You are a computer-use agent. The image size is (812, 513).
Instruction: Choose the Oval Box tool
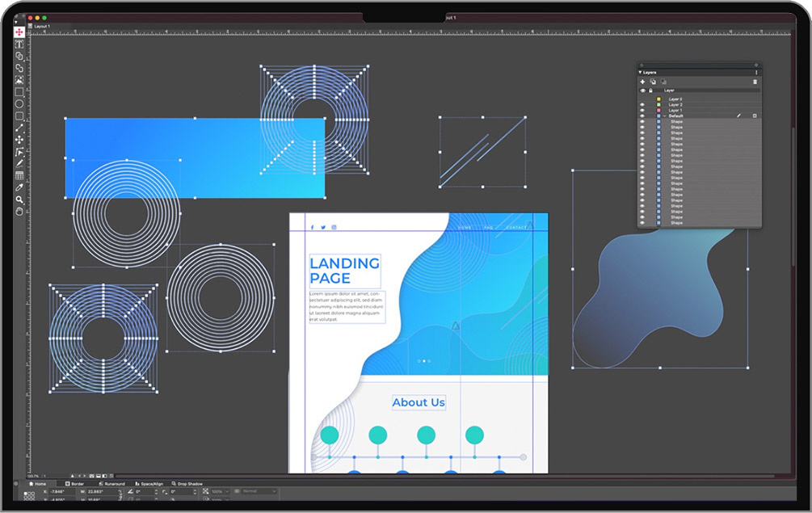click(19, 103)
